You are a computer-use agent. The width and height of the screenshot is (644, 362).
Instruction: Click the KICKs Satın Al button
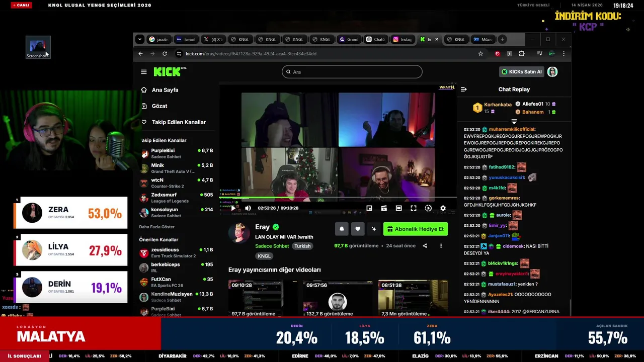[x=522, y=72]
